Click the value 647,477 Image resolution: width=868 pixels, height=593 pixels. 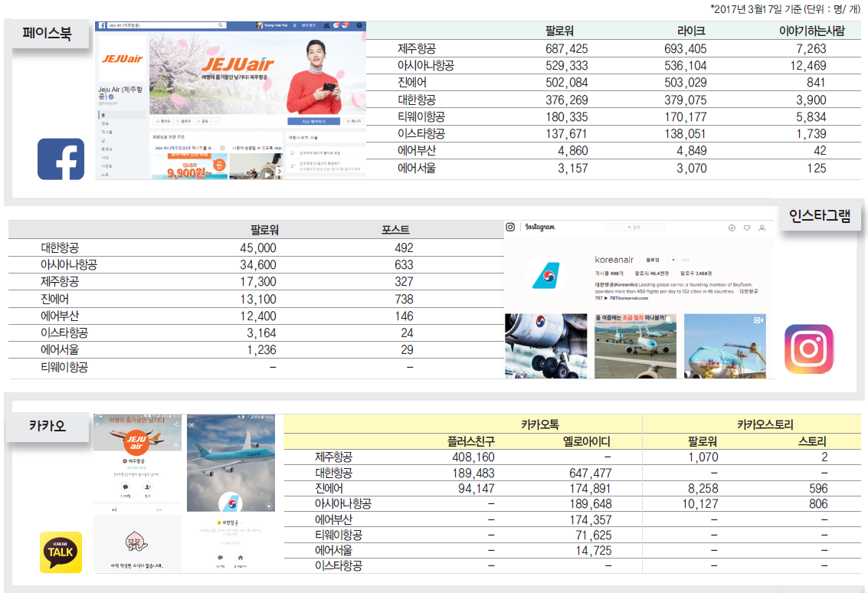coord(591,473)
